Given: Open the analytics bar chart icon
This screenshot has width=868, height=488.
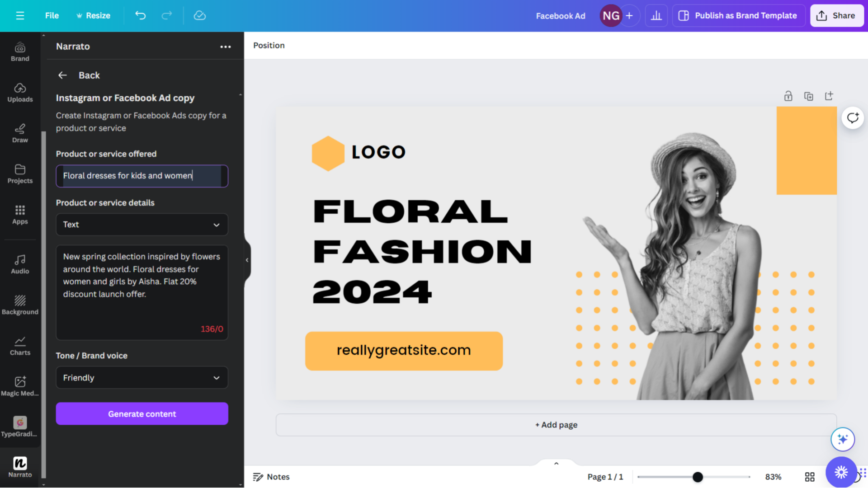Looking at the screenshot, I should coord(656,15).
